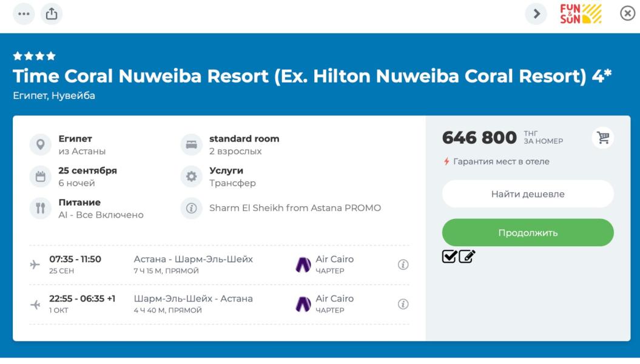The image size is (640, 364).
Task: Click the Питание fork and knife icon
Action: (41, 208)
